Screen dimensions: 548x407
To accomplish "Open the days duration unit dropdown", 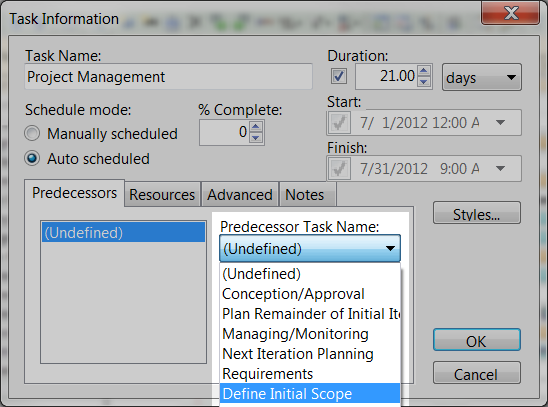I will point(482,77).
